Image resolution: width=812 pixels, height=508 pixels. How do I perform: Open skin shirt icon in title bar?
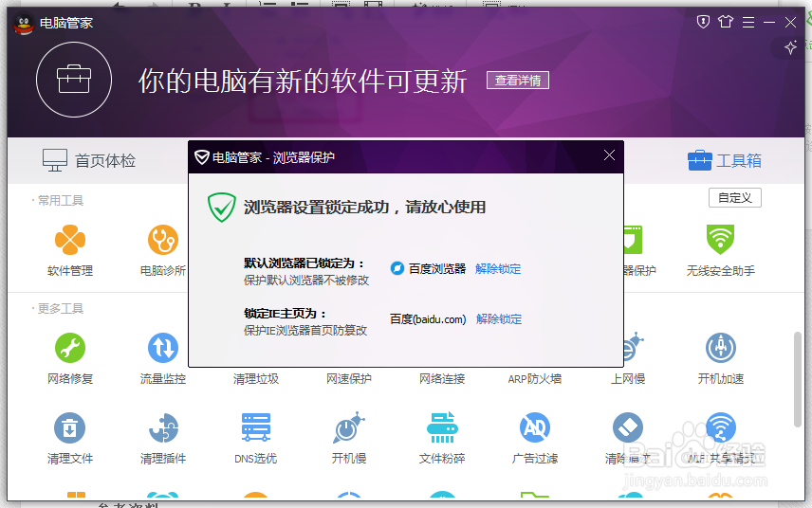726,22
